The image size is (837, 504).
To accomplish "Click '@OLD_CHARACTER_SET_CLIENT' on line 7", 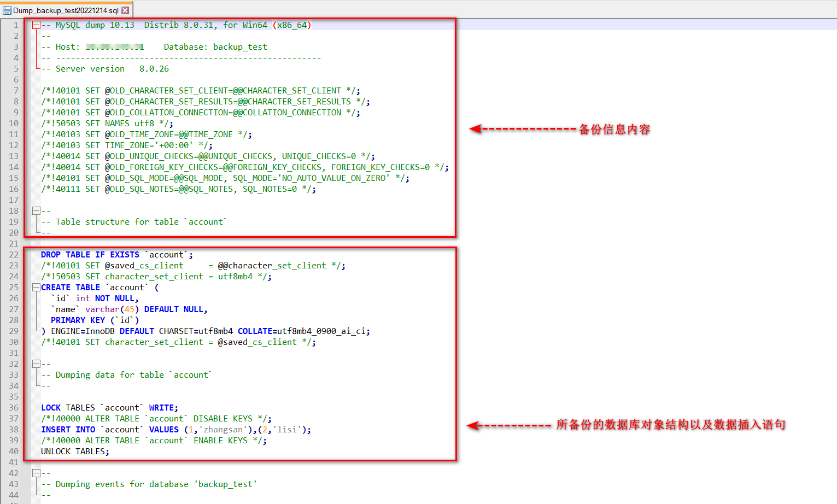I will (x=166, y=91).
